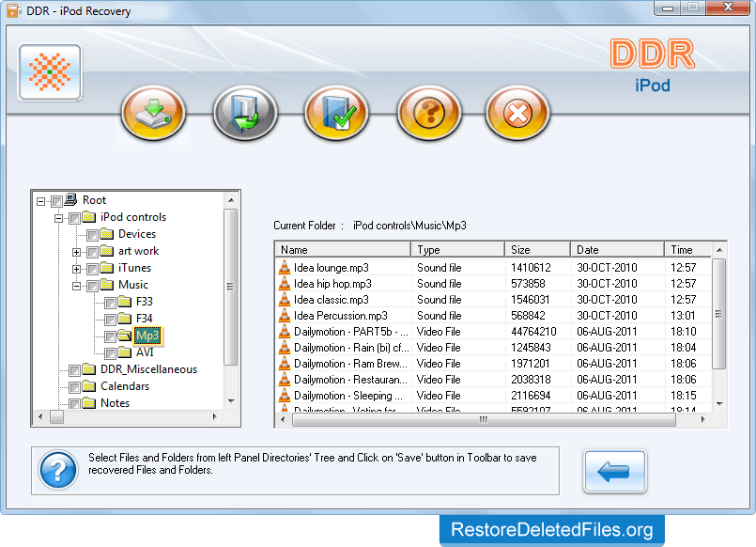This screenshot has width=756, height=547.
Task: Click VLC icon of Dailymotion - Ram Brew file
Action: (x=285, y=363)
